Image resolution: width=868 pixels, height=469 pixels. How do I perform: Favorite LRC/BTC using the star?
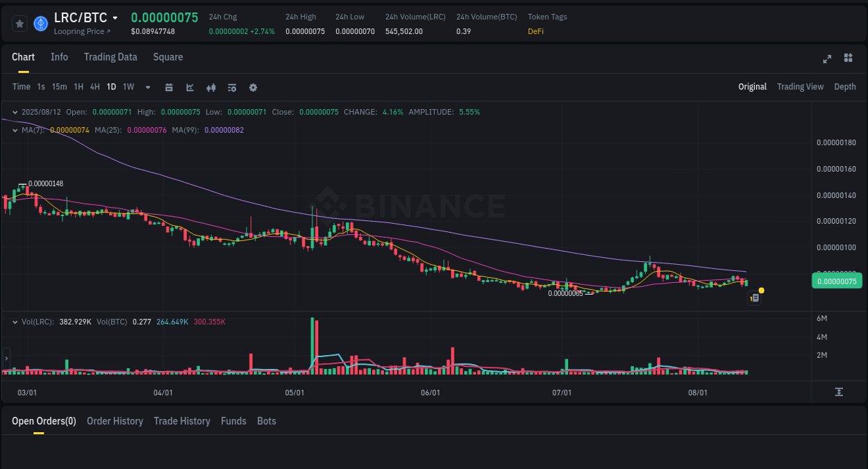[19, 23]
